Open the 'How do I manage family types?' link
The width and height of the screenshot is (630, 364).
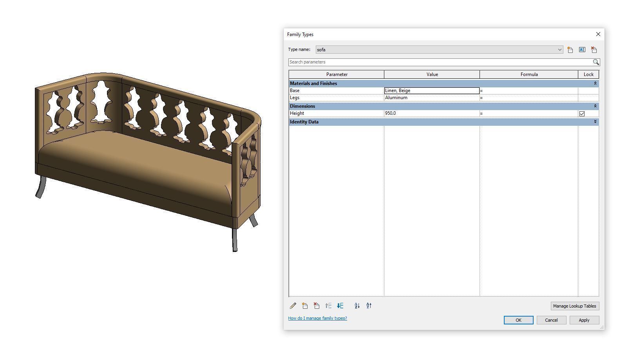[317, 318]
